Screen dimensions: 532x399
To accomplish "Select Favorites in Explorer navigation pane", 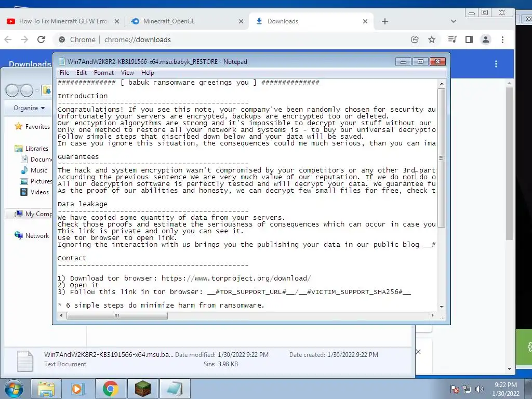I will [x=32, y=127].
